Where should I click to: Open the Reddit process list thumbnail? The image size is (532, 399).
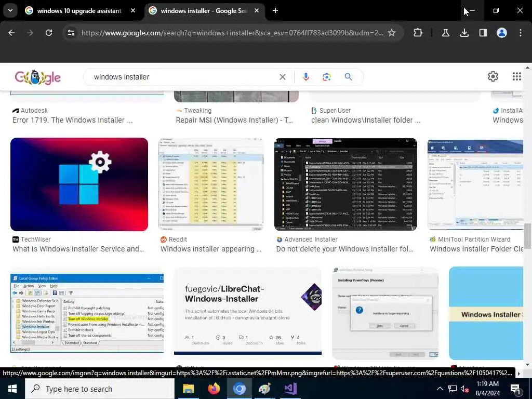[x=211, y=184]
